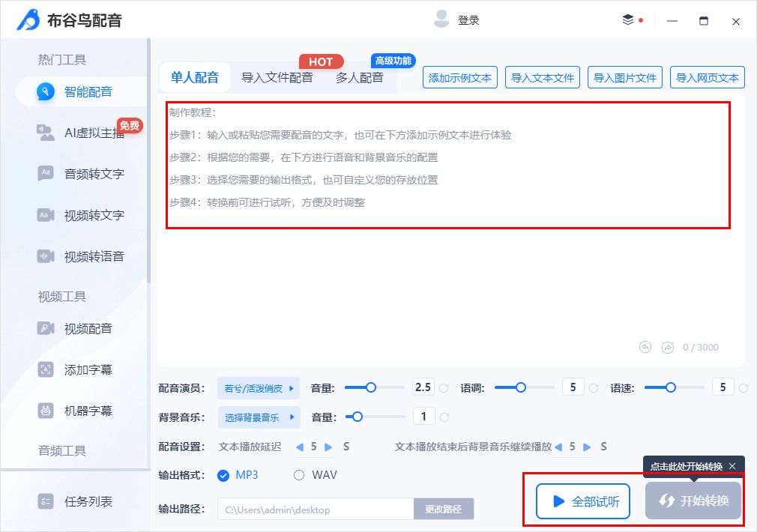Click 添加示例文本 button

click(460, 78)
